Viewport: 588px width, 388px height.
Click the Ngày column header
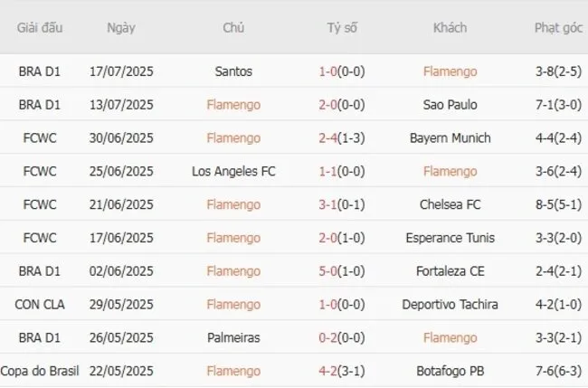tap(121, 28)
